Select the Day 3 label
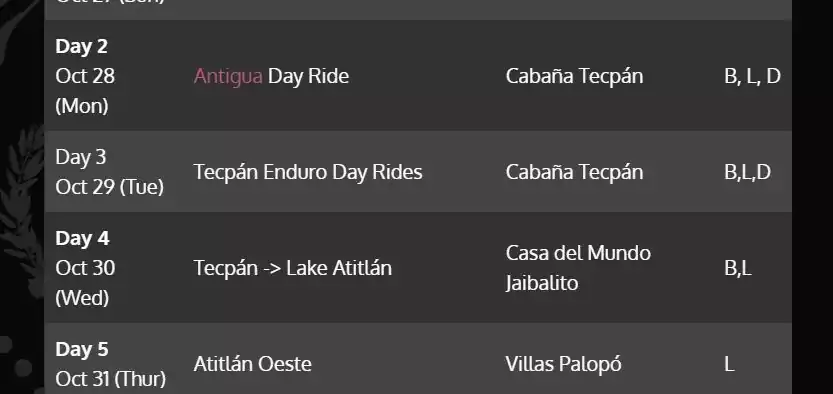 point(81,158)
